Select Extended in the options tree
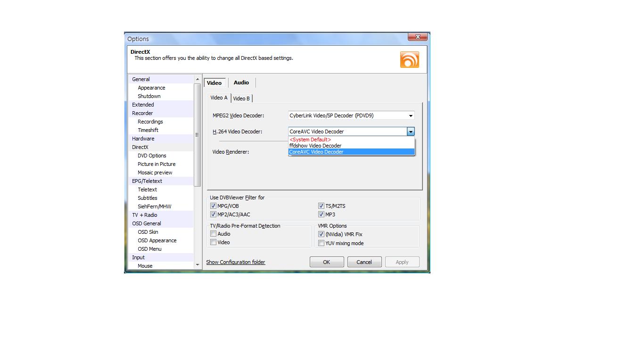The height and width of the screenshot is (362, 644). point(143,105)
